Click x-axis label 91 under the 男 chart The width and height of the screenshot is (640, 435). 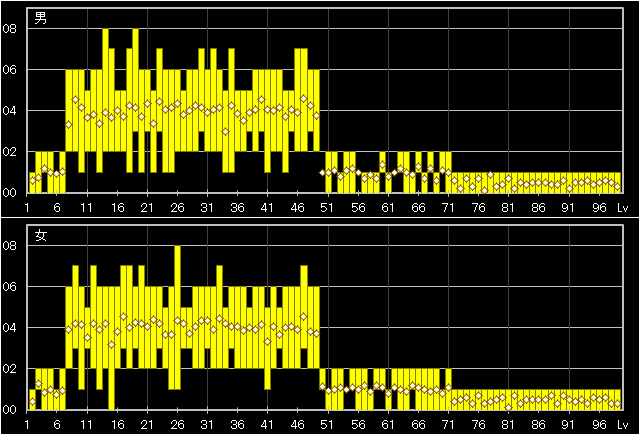tap(568, 208)
